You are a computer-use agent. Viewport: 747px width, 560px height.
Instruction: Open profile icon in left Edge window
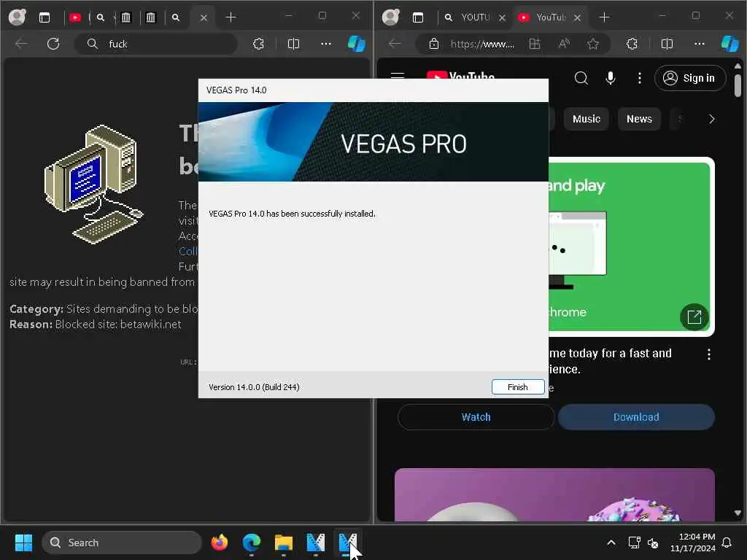pos(18,17)
